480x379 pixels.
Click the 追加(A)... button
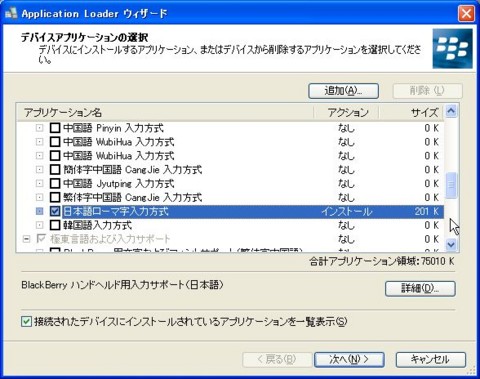(343, 91)
